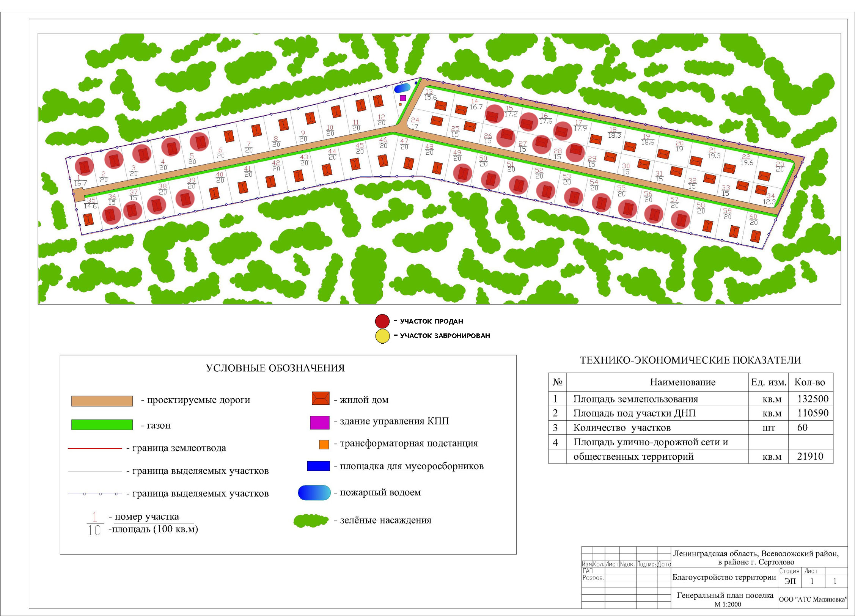
Task: Click the plot 12 label on the map
Action: [x=381, y=120]
